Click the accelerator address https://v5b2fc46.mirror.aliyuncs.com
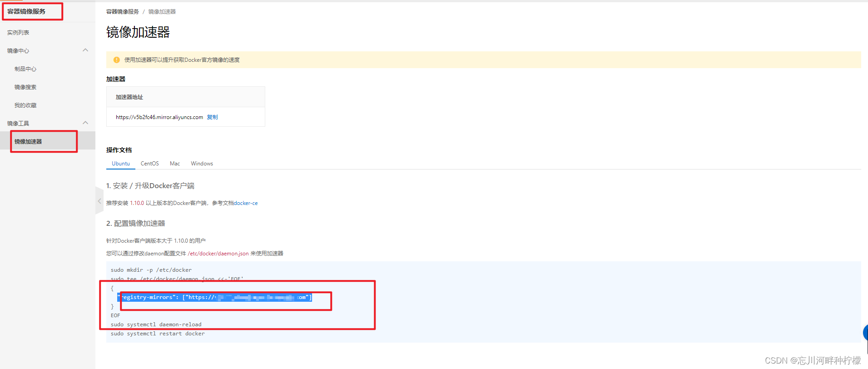 click(x=159, y=117)
